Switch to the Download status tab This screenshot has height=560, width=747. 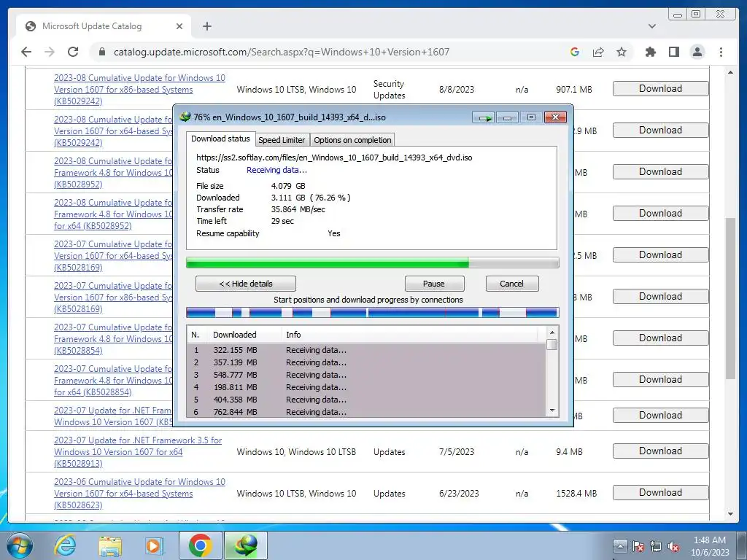pos(220,139)
